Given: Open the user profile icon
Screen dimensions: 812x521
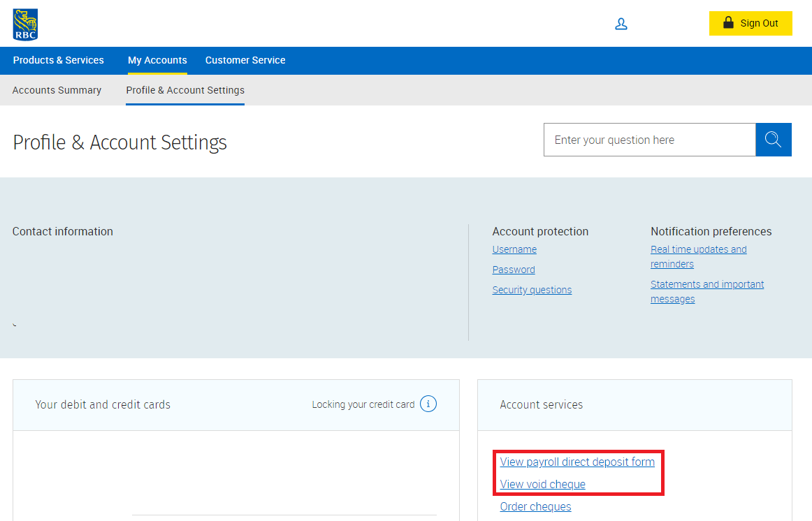Looking at the screenshot, I should point(621,24).
